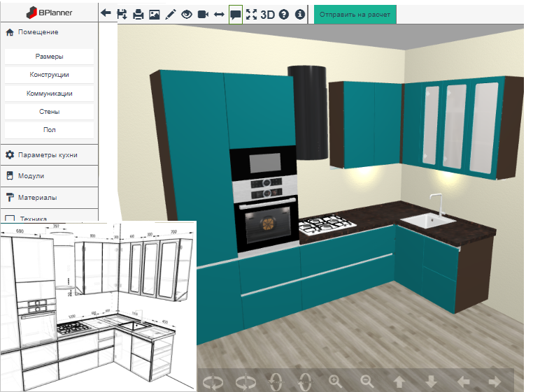Screen dimensions: 533x392
Task: Collapse the Помещение section
Action: (x=49, y=32)
